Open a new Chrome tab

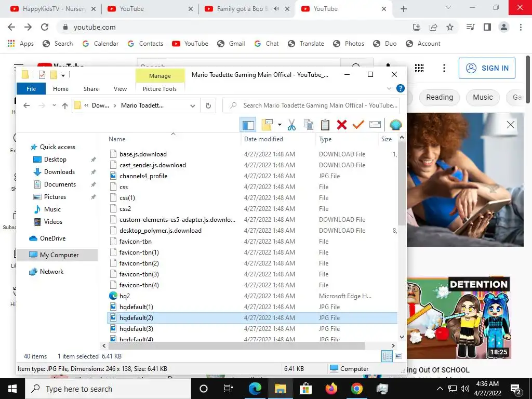pos(403,9)
